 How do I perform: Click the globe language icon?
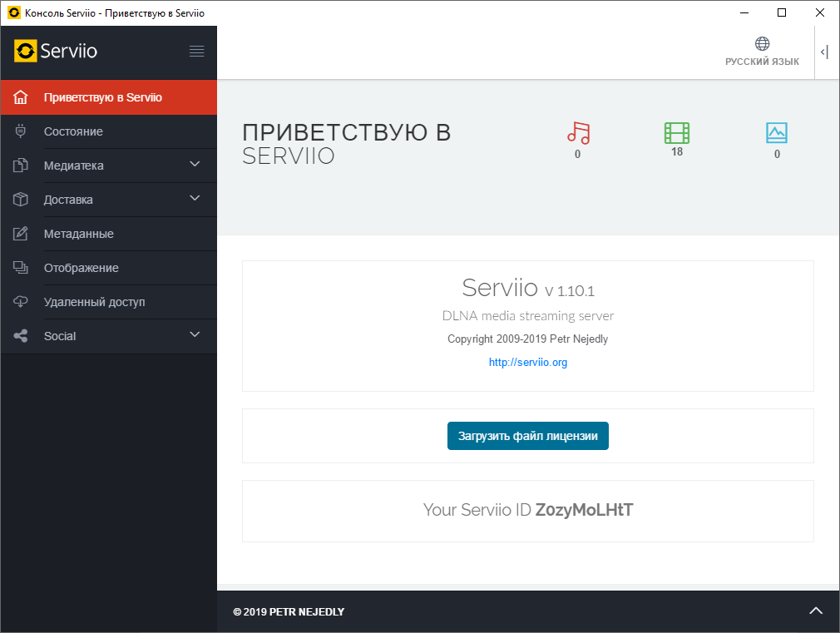click(763, 43)
